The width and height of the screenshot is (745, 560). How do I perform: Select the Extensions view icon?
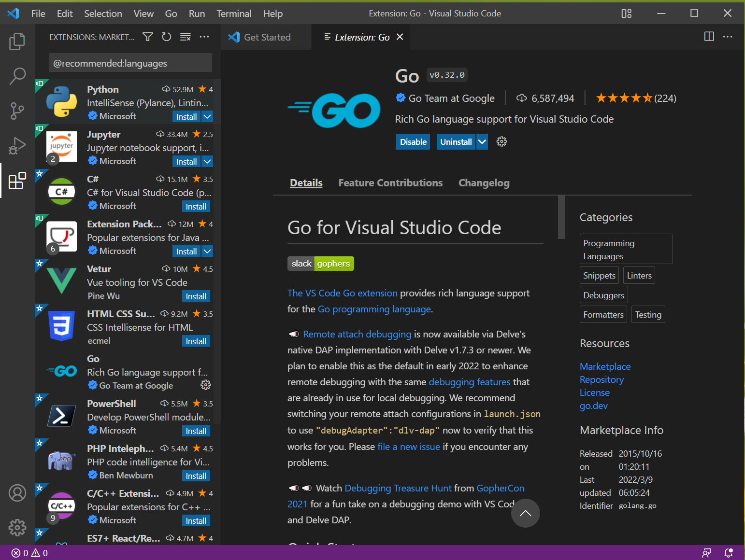tap(17, 181)
